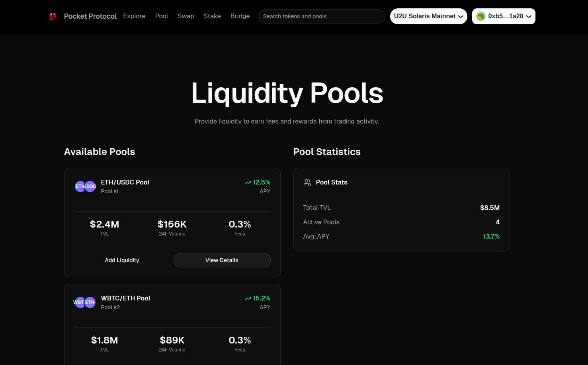This screenshot has width=588, height=365.
Task: Click the WBTC/ETH token pair icon
Action: point(84,302)
